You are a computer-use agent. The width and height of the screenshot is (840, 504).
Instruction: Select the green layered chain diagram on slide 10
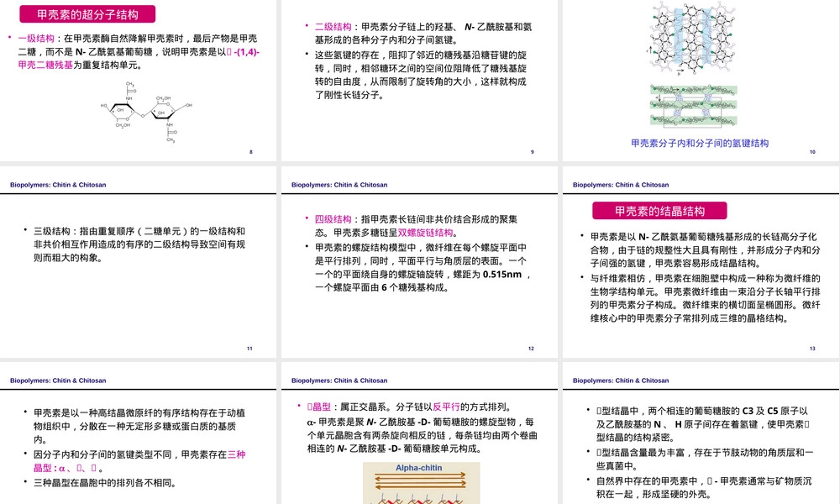pyautogui.click(x=694, y=106)
